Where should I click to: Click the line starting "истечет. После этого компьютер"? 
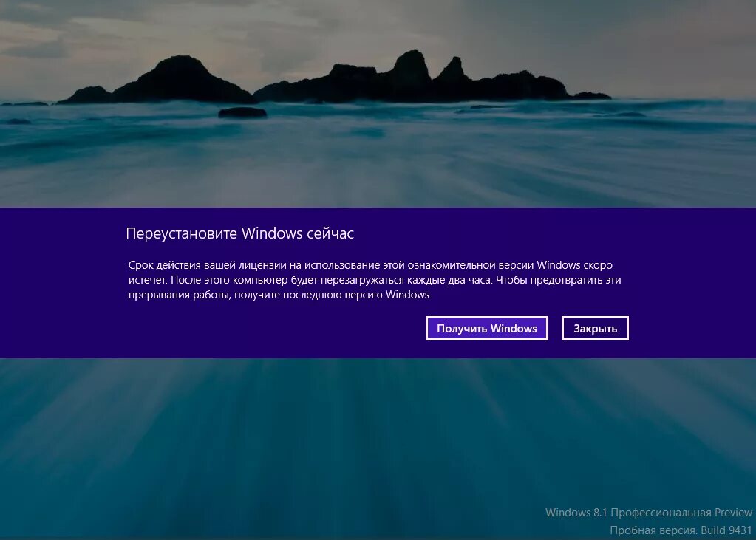pyautogui.click(x=375, y=280)
